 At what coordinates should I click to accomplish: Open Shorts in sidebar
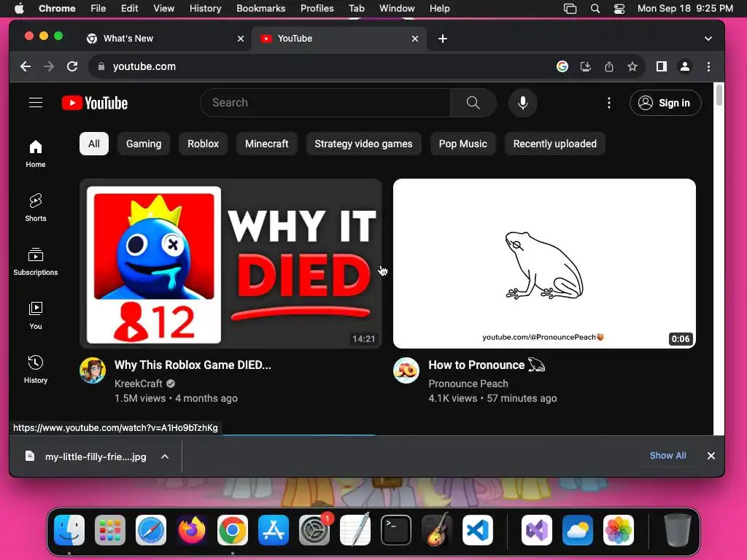point(36,208)
